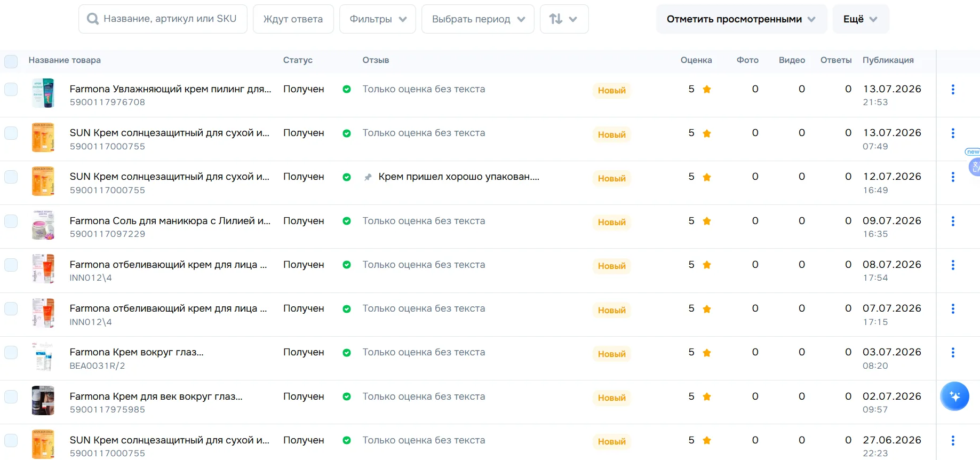Viewport: 980px width, 460px height.
Task: Sort by the Статус column header
Action: point(298,60)
